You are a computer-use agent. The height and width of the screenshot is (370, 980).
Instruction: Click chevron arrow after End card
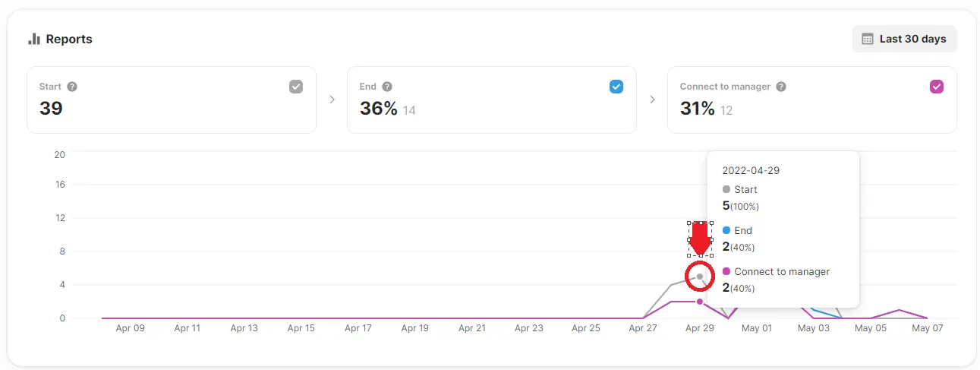click(652, 100)
